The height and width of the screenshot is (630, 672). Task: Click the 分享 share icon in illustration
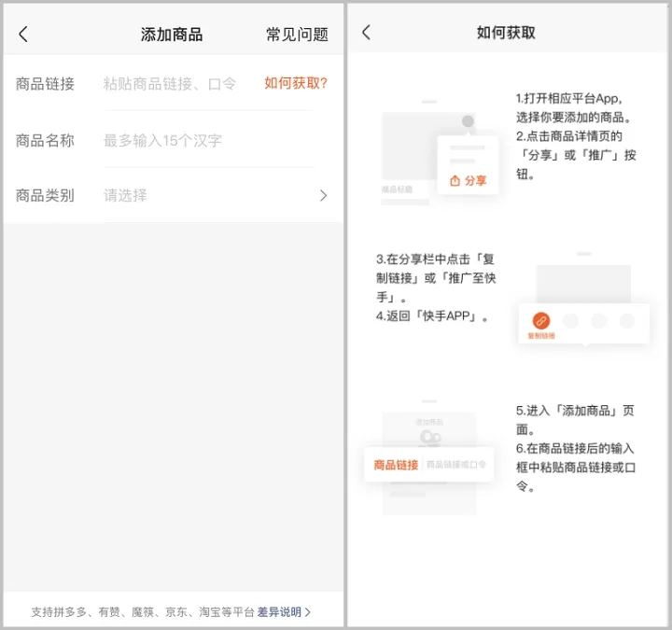pyautogui.click(x=455, y=180)
